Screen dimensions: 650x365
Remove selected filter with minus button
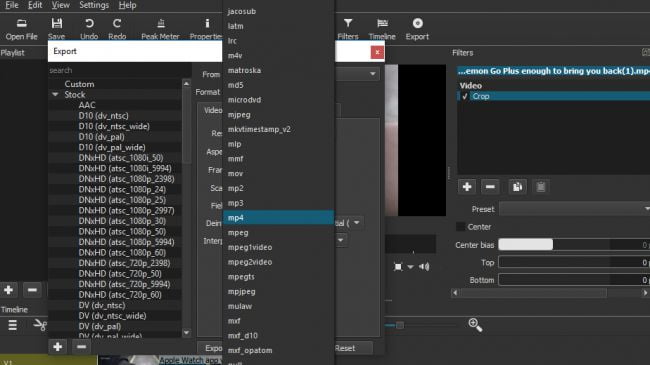[490, 187]
